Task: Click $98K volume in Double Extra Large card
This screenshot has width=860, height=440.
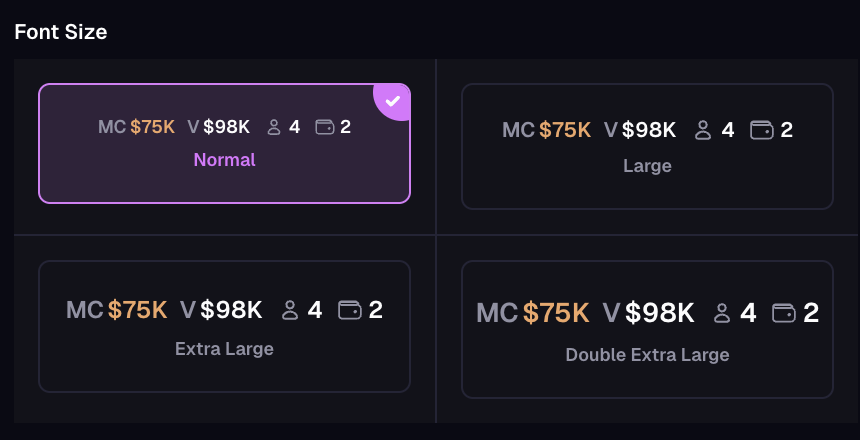Action: tap(660, 314)
